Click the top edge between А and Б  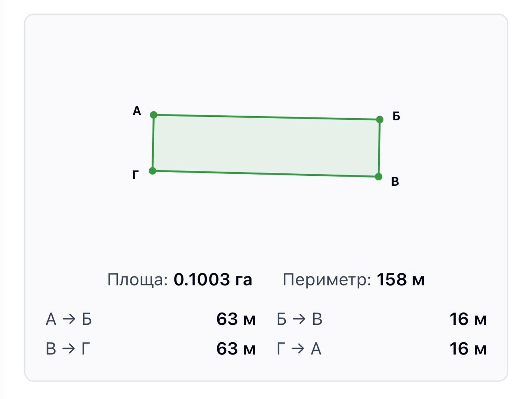pyautogui.click(x=267, y=117)
